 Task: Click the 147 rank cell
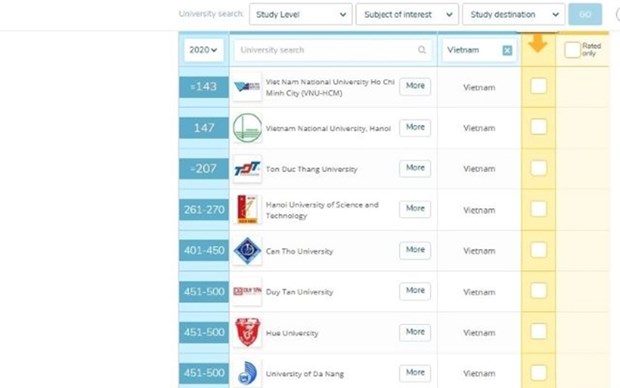[204, 128]
